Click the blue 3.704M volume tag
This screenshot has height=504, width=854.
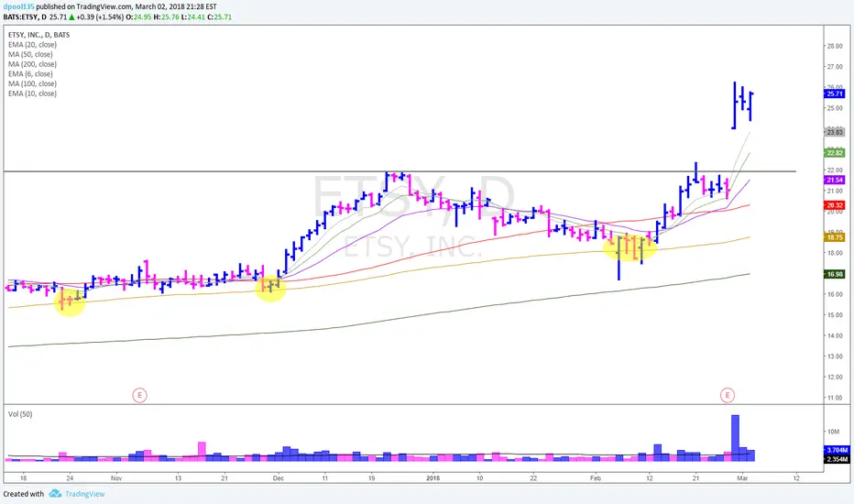coord(837,450)
